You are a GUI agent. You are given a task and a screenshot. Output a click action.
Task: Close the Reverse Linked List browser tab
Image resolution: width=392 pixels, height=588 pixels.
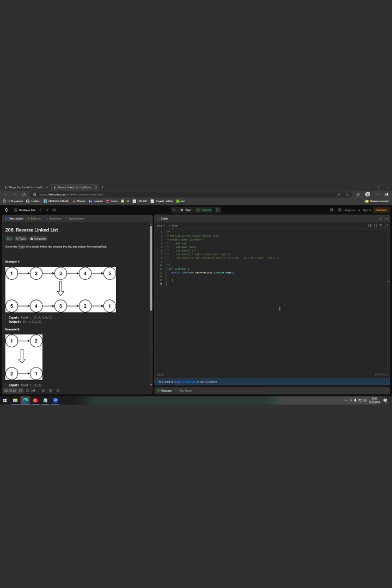[96, 187]
